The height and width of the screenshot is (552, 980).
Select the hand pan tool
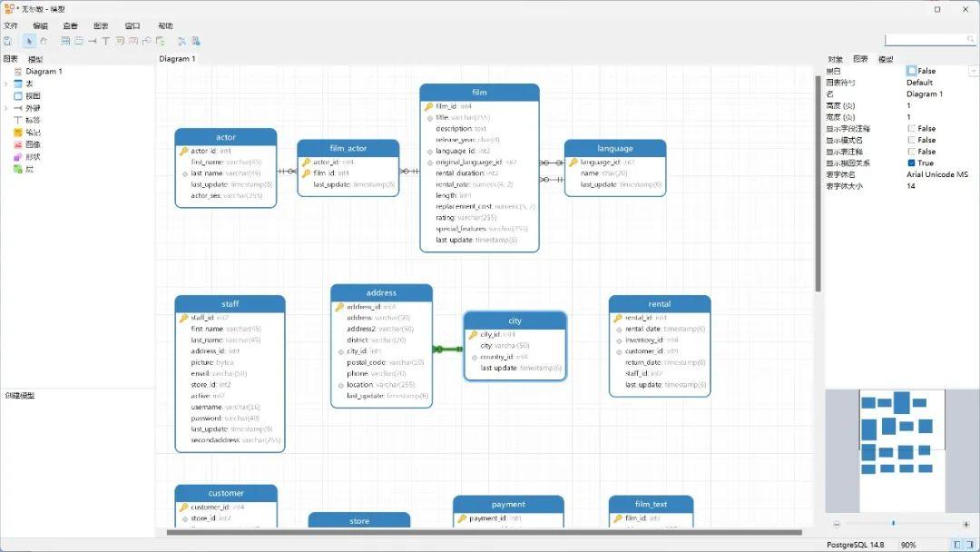click(44, 42)
